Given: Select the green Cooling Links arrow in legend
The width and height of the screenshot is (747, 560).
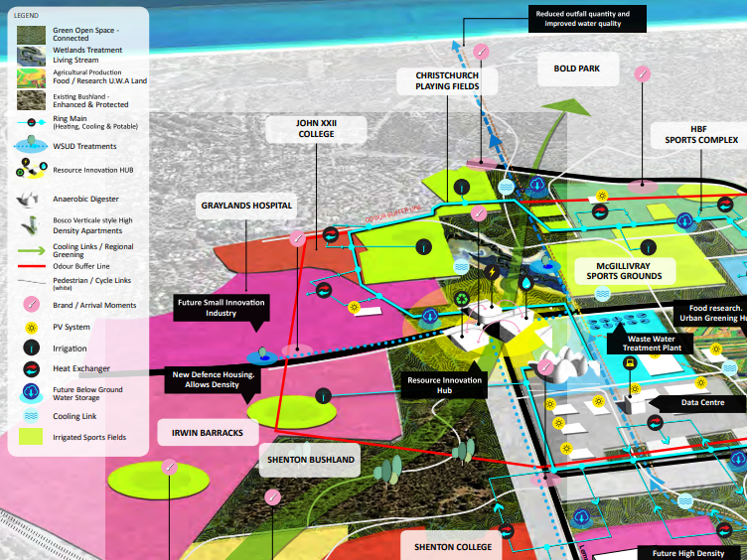Looking at the screenshot, I should pos(32,250).
